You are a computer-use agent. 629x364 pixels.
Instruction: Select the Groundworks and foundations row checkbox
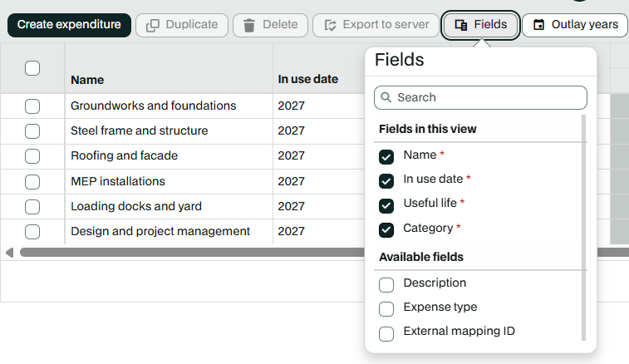coord(32,106)
